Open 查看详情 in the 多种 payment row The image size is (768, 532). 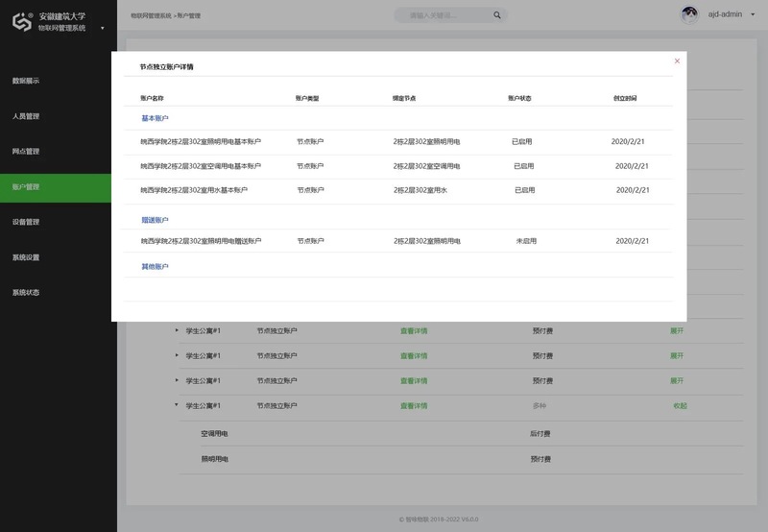pos(414,406)
